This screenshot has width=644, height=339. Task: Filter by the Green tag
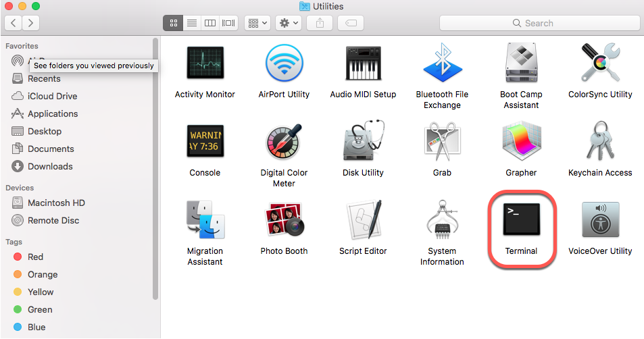(33, 309)
